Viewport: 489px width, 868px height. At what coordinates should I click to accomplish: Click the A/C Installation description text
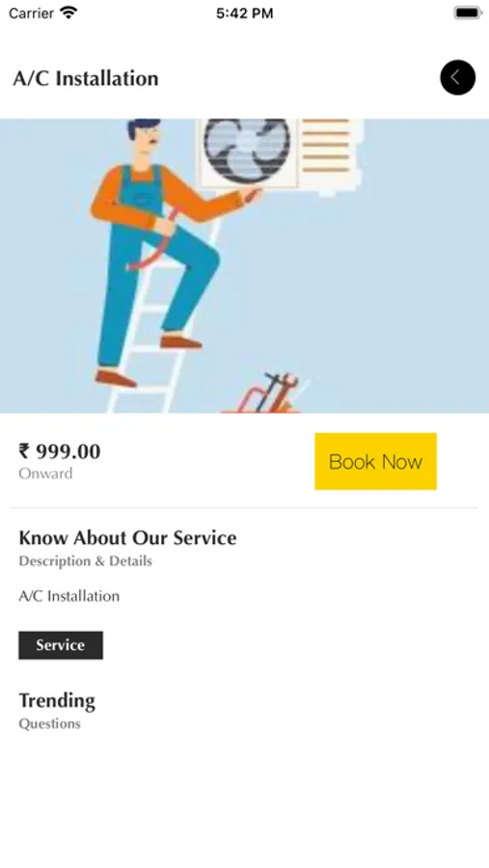point(69,596)
